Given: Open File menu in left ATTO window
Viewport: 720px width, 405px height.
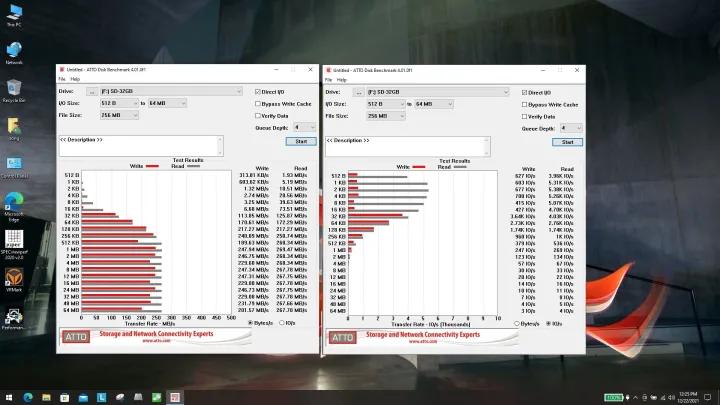Looking at the screenshot, I should [x=62, y=79].
